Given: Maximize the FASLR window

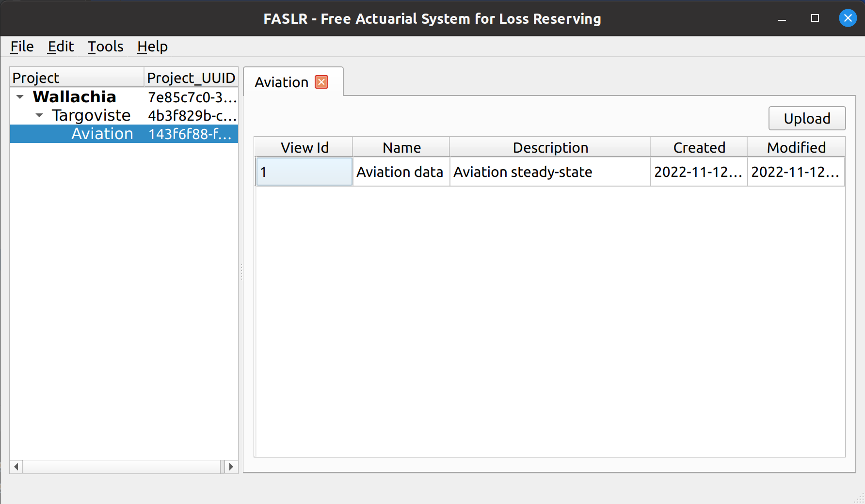Looking at the screenshot, I should tap(815, 18).
